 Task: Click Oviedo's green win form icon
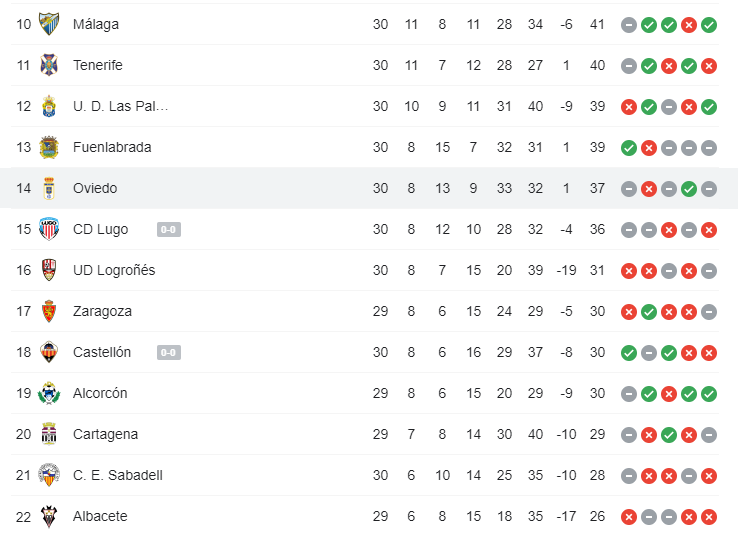click(689, 189)
